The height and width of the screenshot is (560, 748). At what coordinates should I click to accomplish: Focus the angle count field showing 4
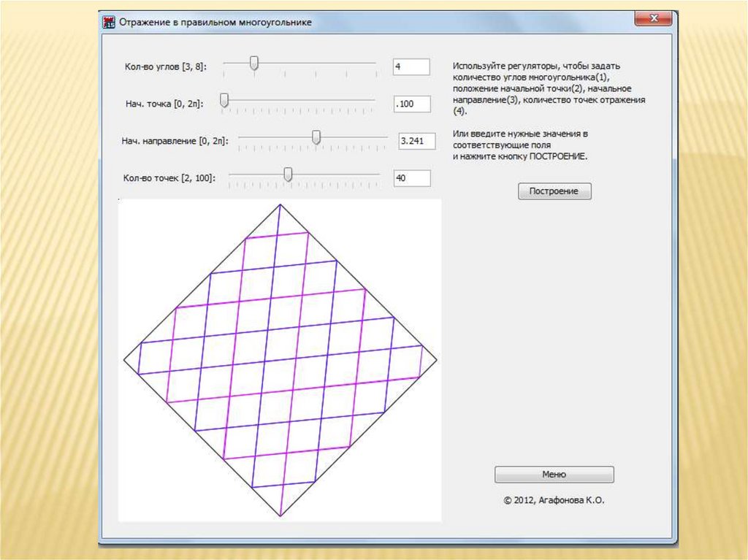click(411, 66)
